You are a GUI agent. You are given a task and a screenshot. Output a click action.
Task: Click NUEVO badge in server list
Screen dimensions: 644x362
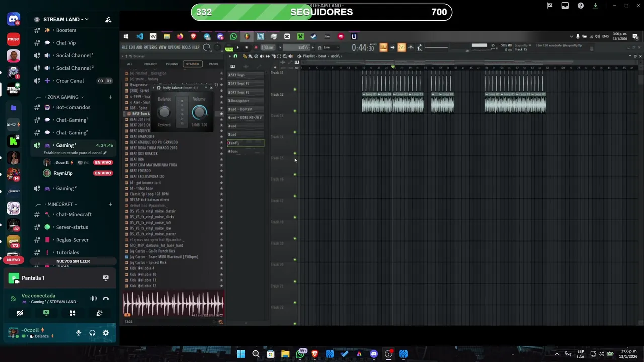[13, 260]
